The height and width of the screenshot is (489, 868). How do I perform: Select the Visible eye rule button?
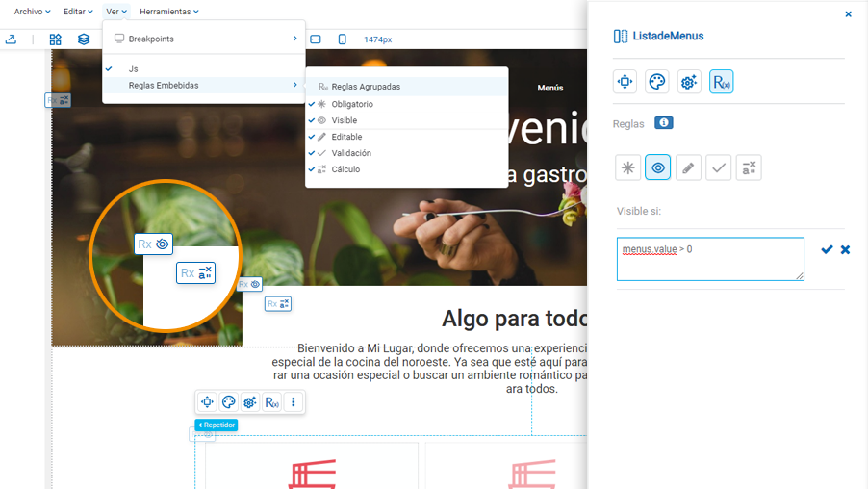pos(657,167)
